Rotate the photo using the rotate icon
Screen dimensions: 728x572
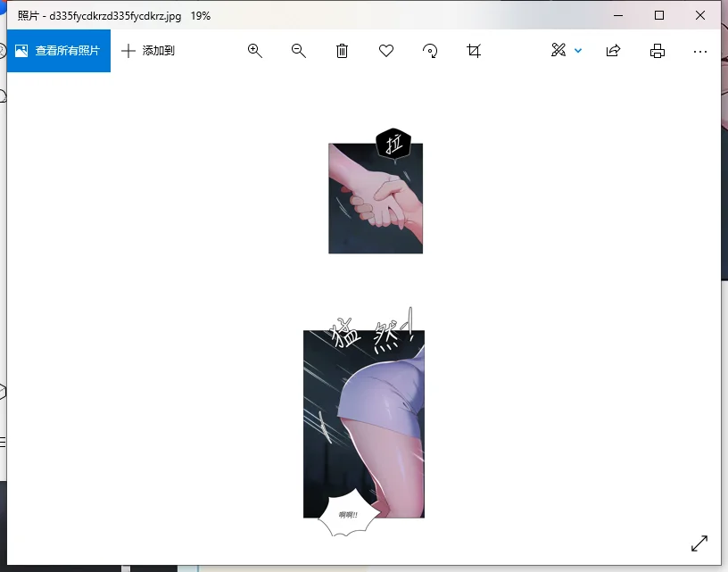[430, 51]
